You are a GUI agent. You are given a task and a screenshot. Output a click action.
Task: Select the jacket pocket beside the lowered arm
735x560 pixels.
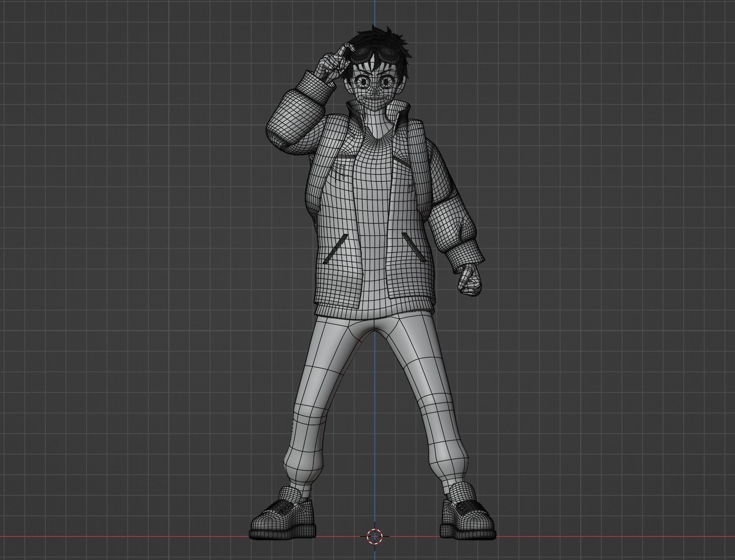(x=415, y=247)
